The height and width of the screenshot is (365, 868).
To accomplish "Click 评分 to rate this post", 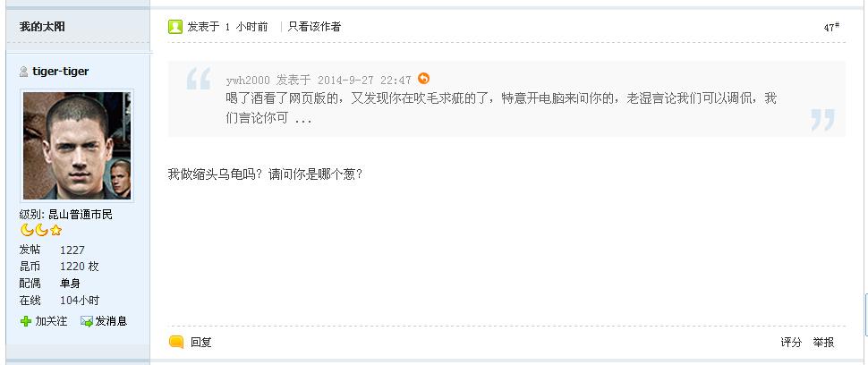I will point(791,342).
